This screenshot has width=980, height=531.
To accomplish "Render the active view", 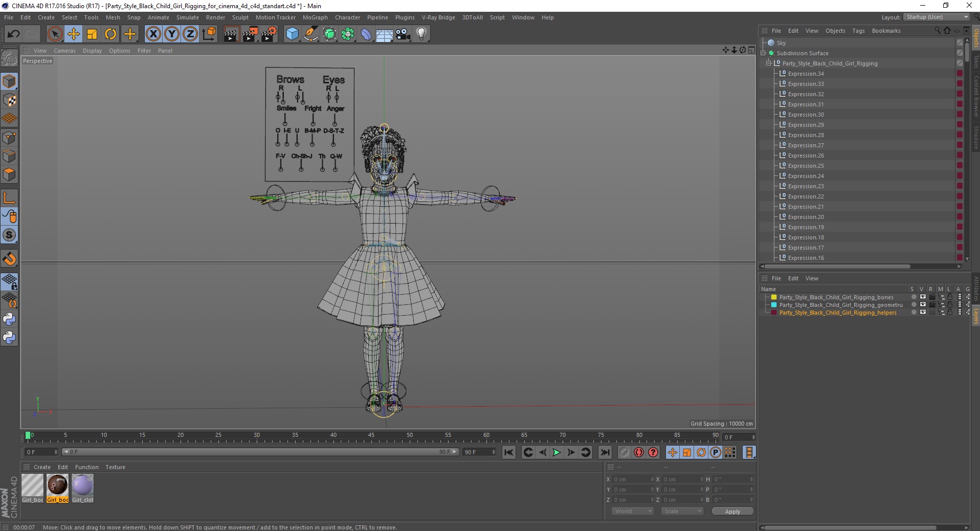I will (x=231, y=34).
